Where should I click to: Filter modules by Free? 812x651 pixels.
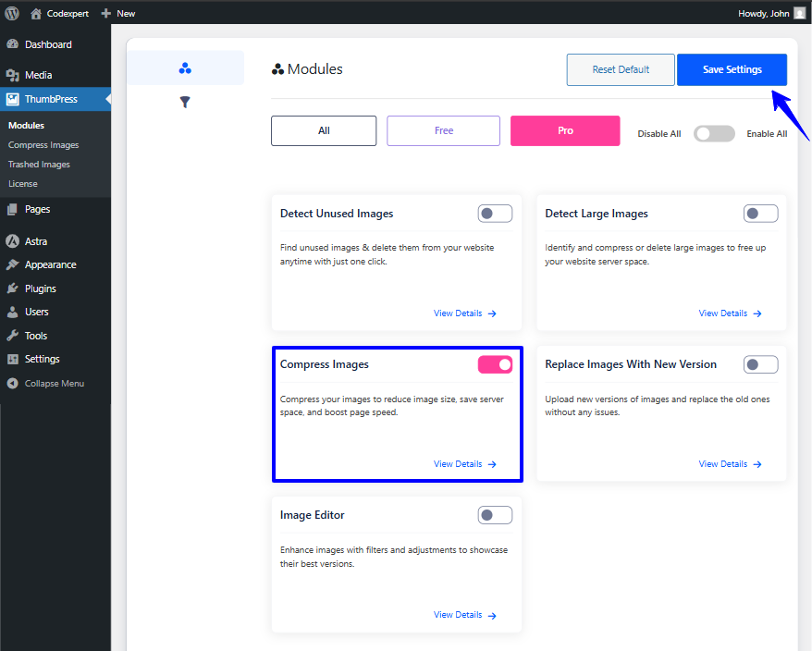point(443,130)
